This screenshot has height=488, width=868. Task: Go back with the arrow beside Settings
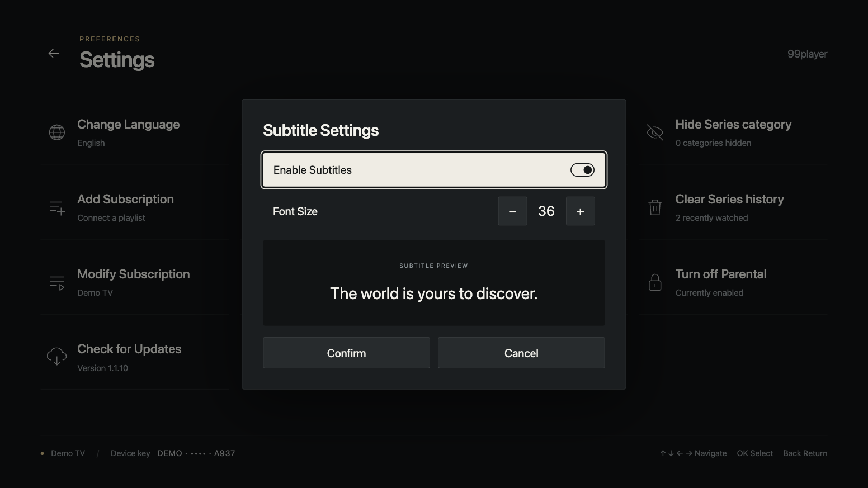54,54
